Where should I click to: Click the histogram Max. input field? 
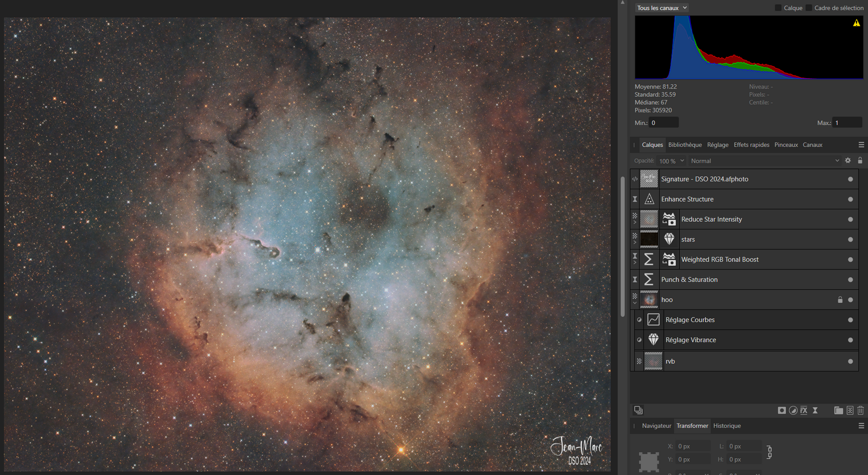848,123
